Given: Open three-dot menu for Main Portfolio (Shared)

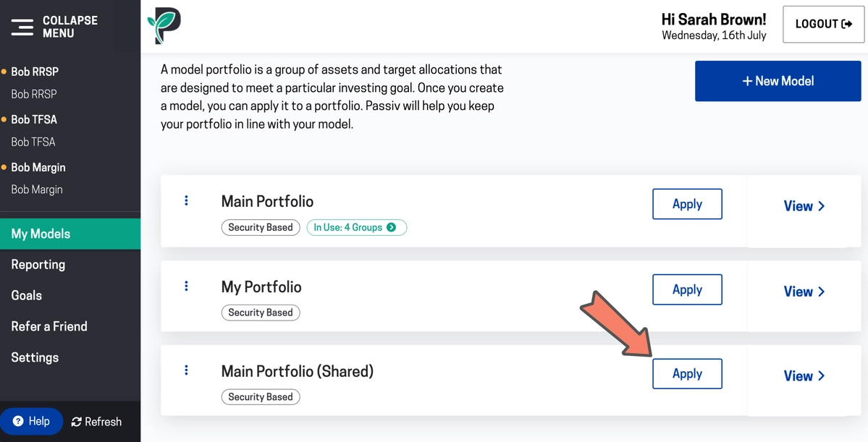Looking at the screenshot, I should [186, 370].
